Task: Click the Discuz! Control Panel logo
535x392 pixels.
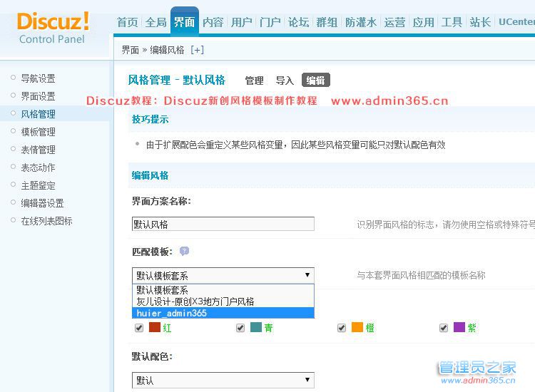Action: (x=53, y=28)
